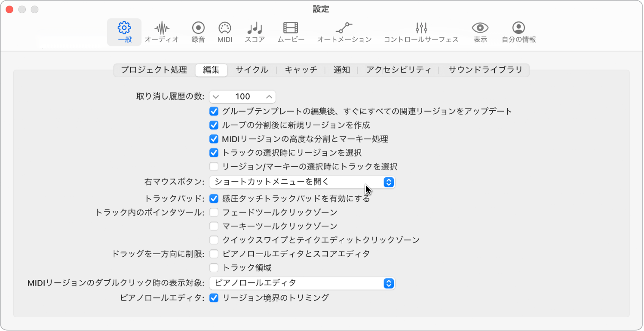The width and height of the screenshot is (644, 331).
Task: Disable 感圧タッチトラックパッドを有効にする
Action: pyautogui.click(x=214, y=198)
